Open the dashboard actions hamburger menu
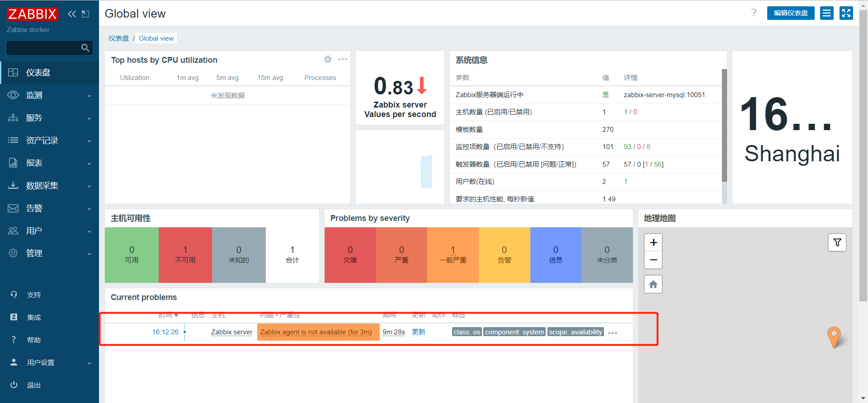This screenshot has height=403, width=868. click(x=827, y=13)
